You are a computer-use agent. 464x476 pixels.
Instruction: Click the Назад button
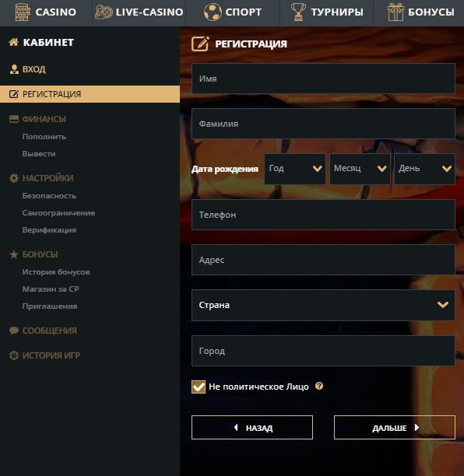pyautogui.click(x=252, y=428)
